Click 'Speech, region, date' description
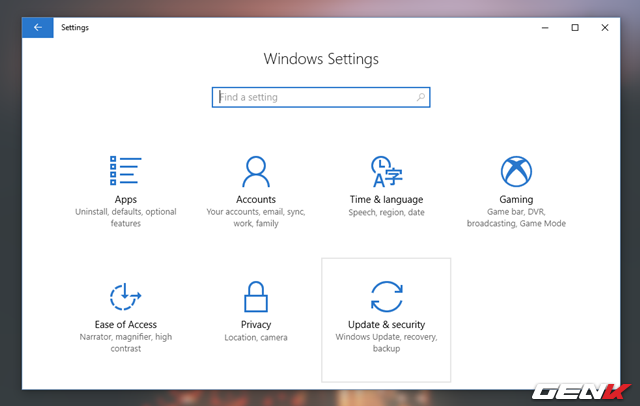 coord(386,212)
